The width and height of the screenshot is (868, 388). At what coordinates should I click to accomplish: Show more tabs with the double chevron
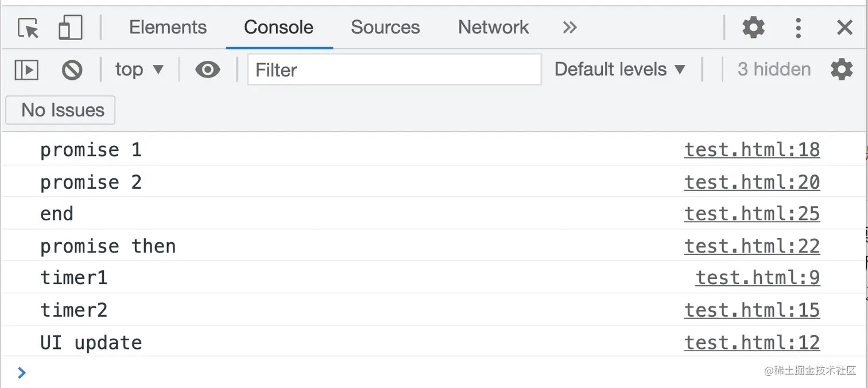[x=569, y=27]
